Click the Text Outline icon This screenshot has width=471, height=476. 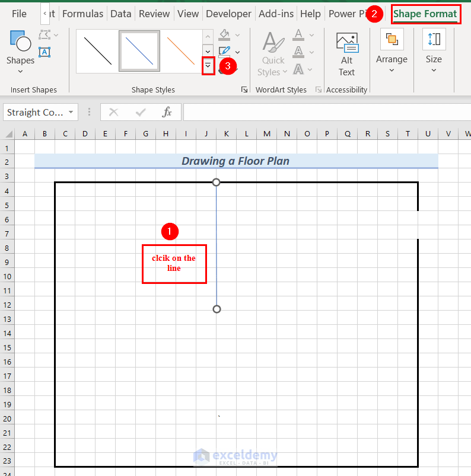[298, 52]
